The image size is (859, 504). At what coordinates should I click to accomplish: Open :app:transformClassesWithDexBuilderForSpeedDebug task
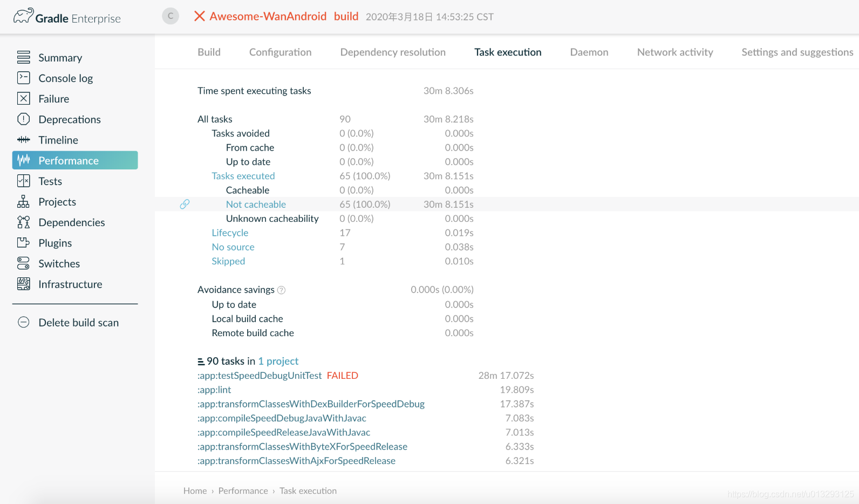point(311,404)
